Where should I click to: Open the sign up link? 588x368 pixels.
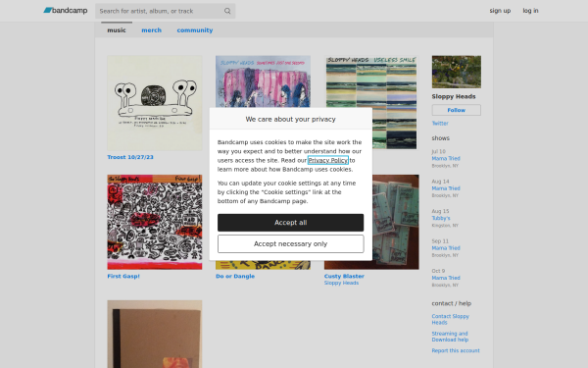(x=500, y=11)
